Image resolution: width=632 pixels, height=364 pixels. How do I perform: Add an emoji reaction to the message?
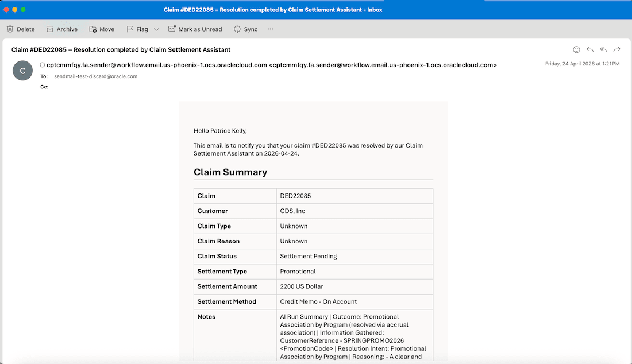pyautogui.click(x=576, y=49)
